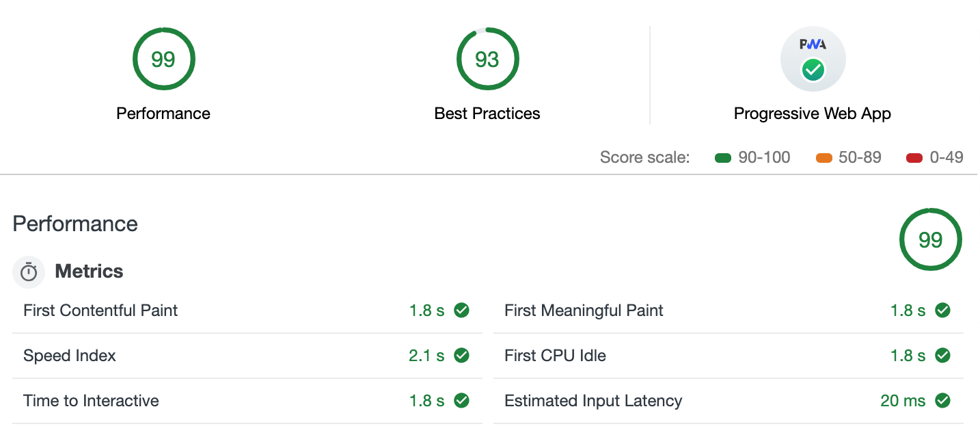Click the red 0-49 score scale swatch
Screen dimensions: 980x435
[x=914, y=158]
